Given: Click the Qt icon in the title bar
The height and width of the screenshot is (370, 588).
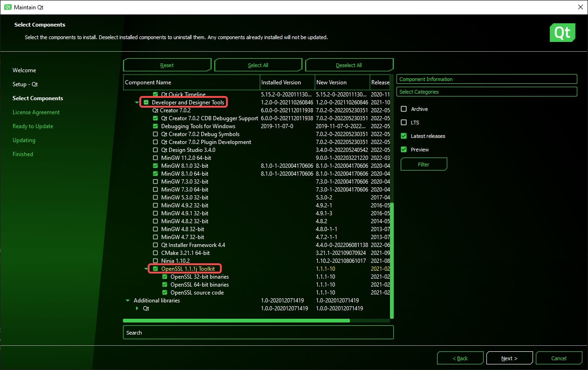Looking at the screenshot, I should click(x=7, y=7).
